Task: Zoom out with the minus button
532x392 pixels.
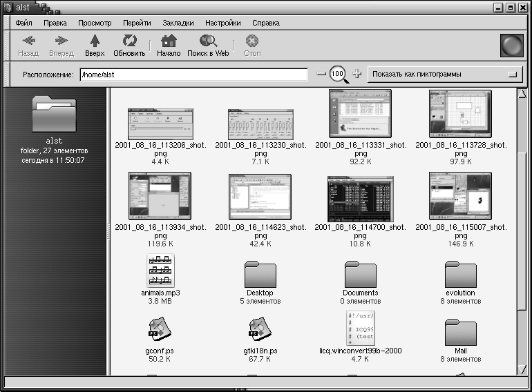Action: tap(321, 74)
